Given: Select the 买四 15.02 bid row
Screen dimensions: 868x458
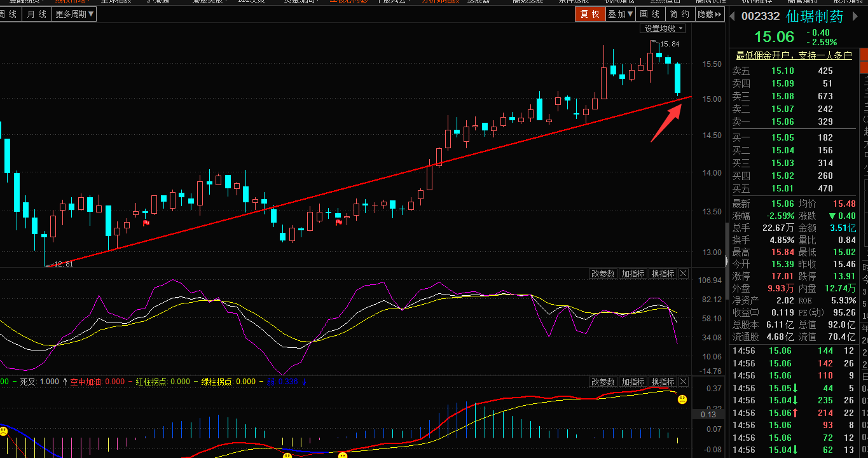Looking at the screenshot, I should pyautogui.click(x=793, y=176).
